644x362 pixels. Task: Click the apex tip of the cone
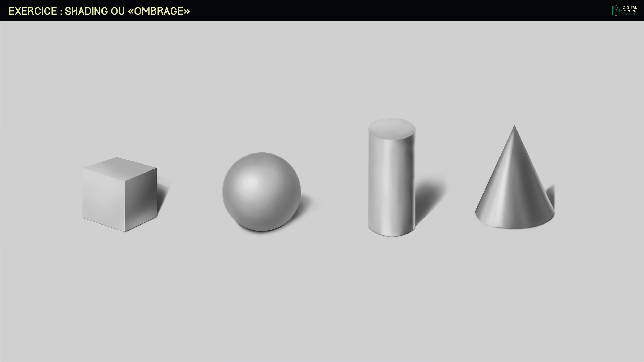coord(514,126)
